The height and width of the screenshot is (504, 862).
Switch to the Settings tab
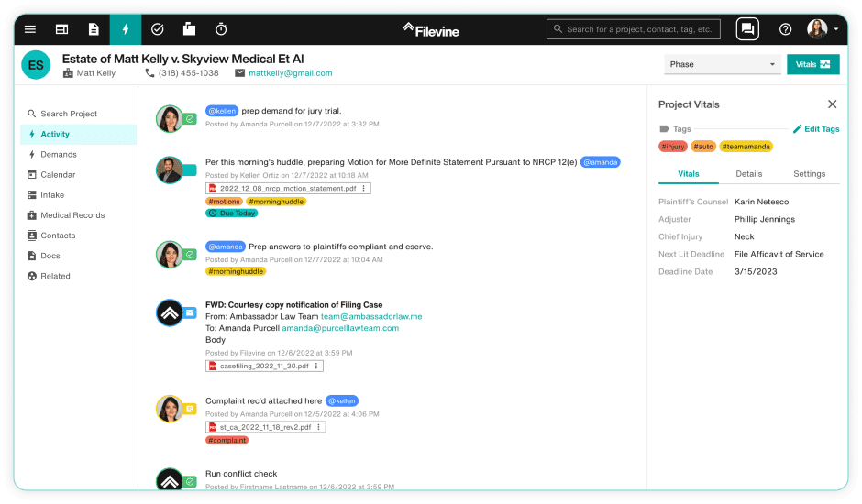pos(809,174)
